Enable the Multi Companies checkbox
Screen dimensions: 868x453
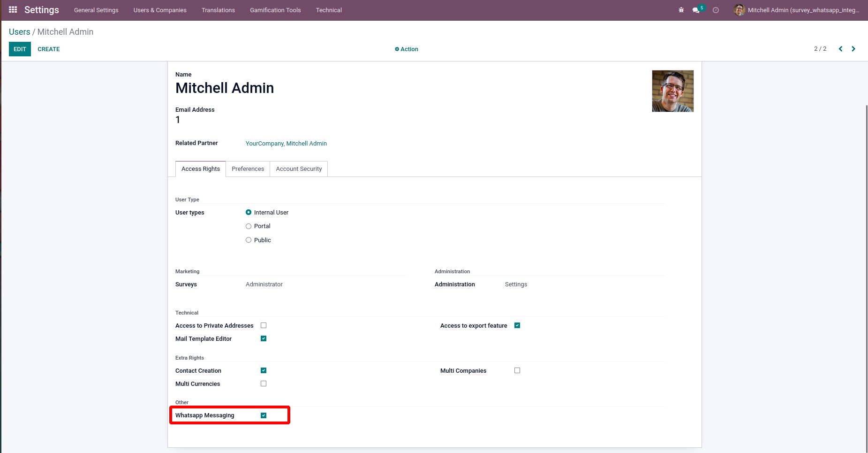point(517,370)
